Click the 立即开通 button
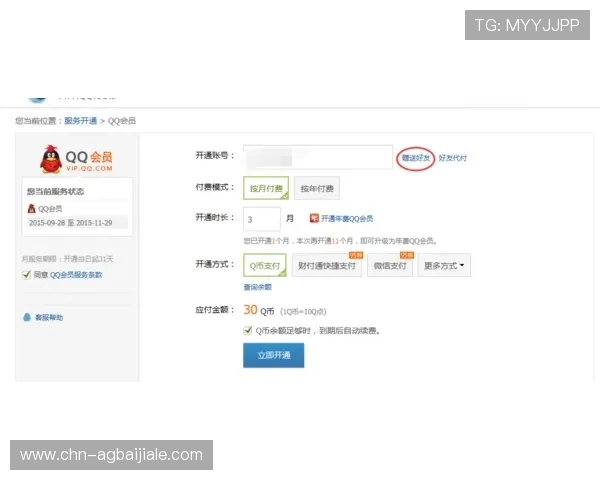The width and height of the screenshot is (600, 480). 274,355
